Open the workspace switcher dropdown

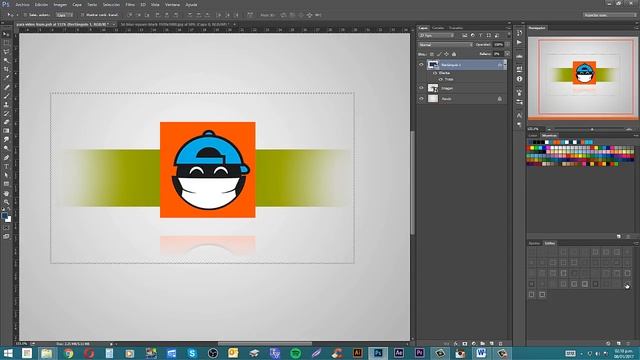(609, 15)
